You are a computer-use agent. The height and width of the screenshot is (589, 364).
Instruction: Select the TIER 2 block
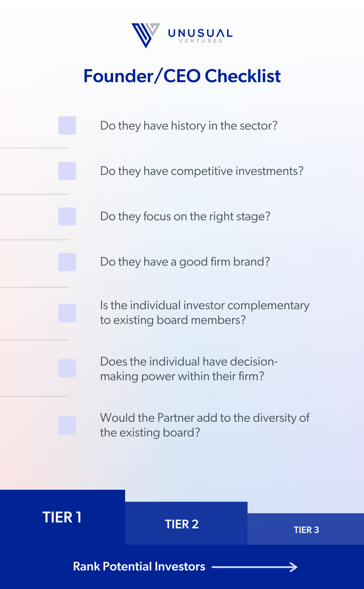[186, 523]
